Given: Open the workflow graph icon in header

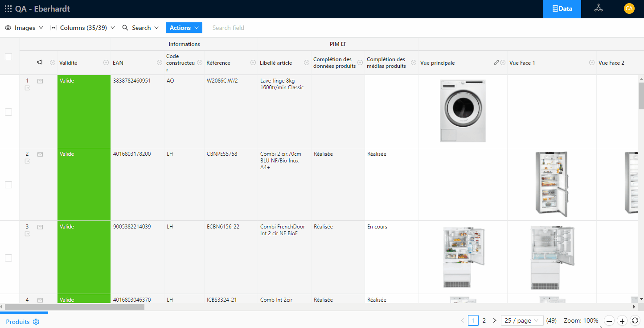Looking at the screenshot, I should (599, 8).
